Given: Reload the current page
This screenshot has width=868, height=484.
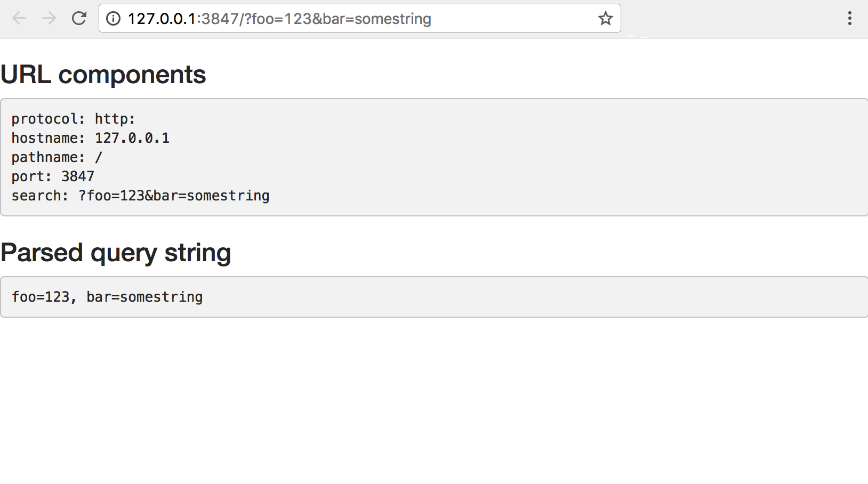Looking at the screenshot, I should pyautogui.click(x=78, y=18).
